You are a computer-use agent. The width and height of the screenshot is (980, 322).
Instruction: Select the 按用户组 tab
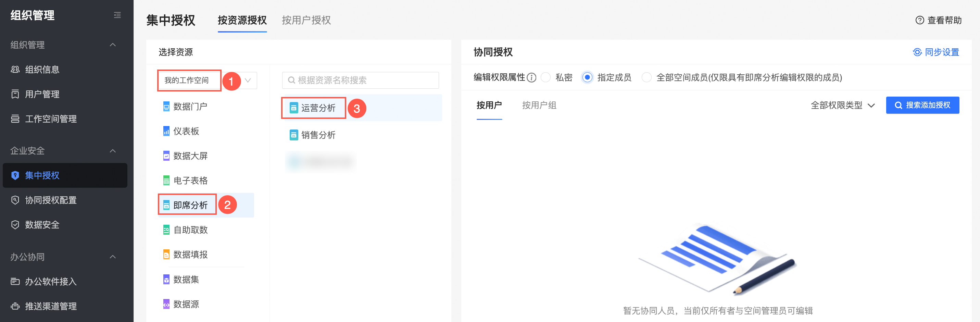point(539,106)
